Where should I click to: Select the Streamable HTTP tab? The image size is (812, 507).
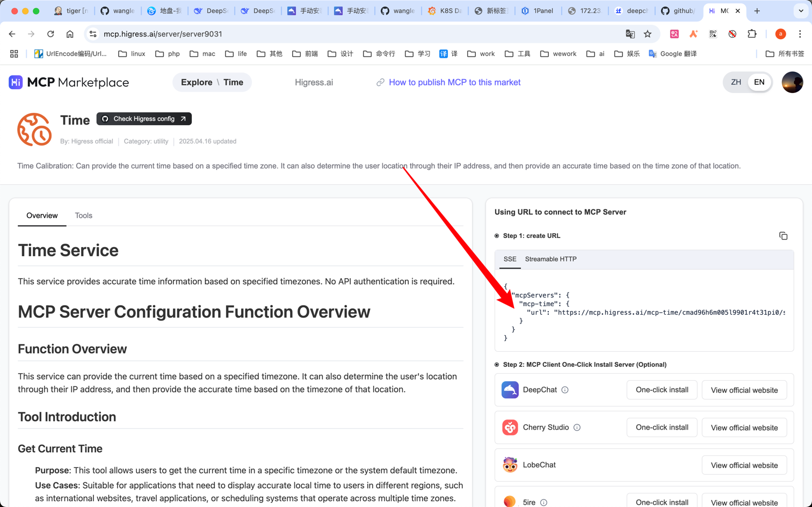click(550, 259)
